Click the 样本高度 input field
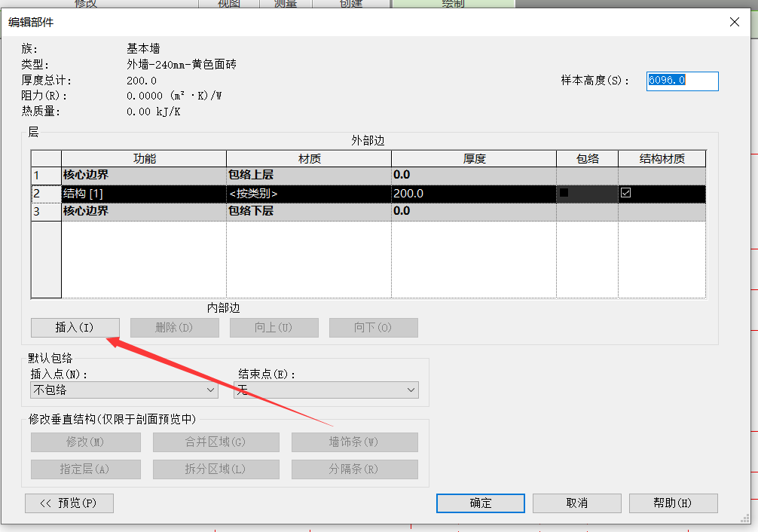This screenshot has width=758, height=532. [x=682, y=81]
